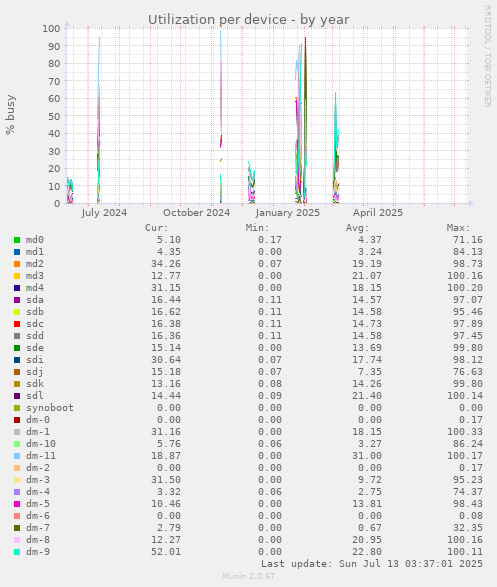The width and height of the screenshot is (497, 587).
Task: Click the md0 green legend color swatch
Action: (17, 240)
